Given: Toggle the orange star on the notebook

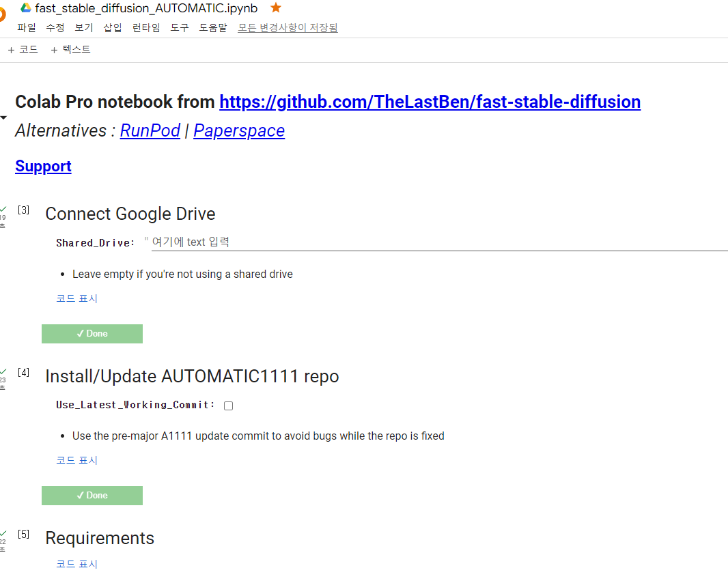Looking at the screenshot, I should point(276,8).
